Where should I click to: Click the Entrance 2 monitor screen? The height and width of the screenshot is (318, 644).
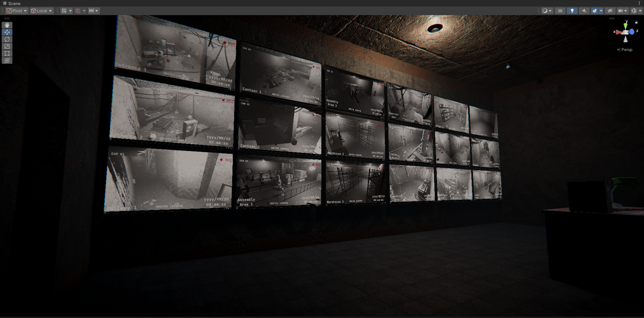pyautogui.click(x=172, y=112)
